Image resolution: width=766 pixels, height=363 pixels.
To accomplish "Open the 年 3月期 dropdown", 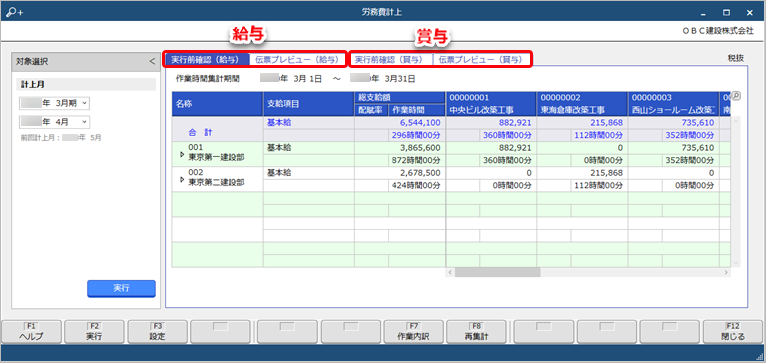I will [54, 103].
